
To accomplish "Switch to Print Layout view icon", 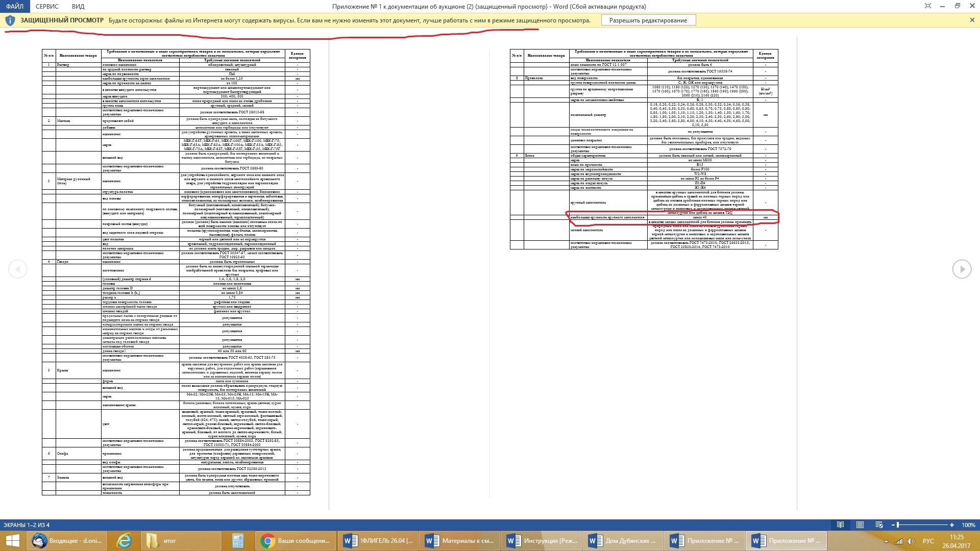I will pyautogui.click(x=860, y=525).
